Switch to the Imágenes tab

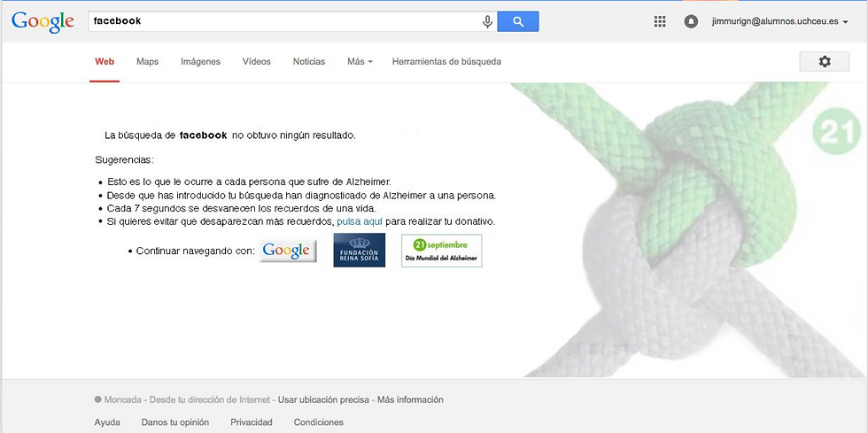200,61
